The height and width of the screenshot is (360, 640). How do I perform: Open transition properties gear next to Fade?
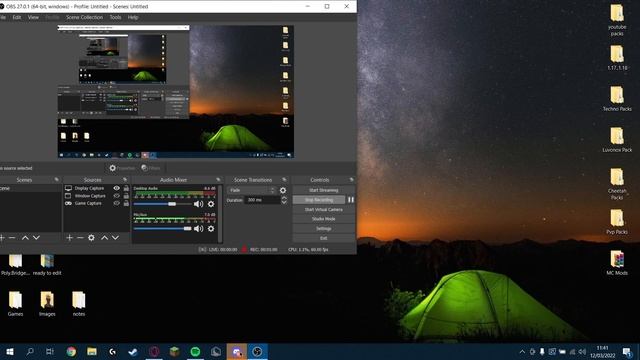coord(283,190)
